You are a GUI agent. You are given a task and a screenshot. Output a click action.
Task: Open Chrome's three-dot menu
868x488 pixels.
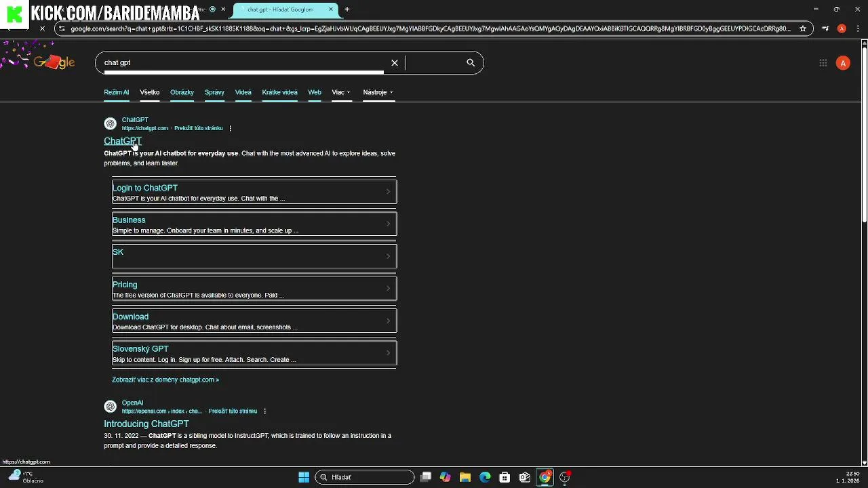coord(857,28)
